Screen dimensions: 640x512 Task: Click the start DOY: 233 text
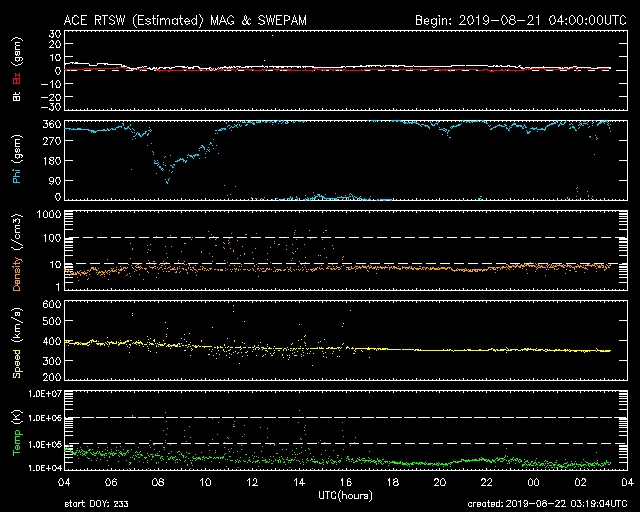point(97,505)
